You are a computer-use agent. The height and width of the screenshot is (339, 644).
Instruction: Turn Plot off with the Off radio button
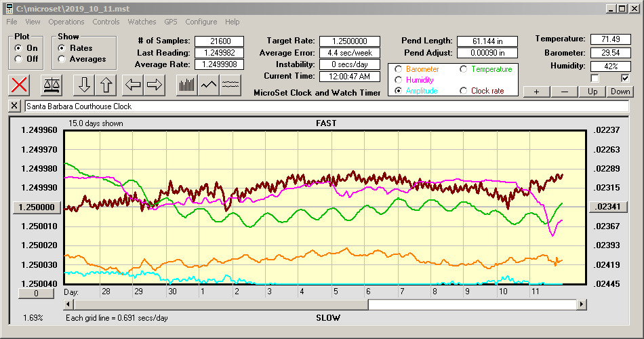[x=18, y=59]
